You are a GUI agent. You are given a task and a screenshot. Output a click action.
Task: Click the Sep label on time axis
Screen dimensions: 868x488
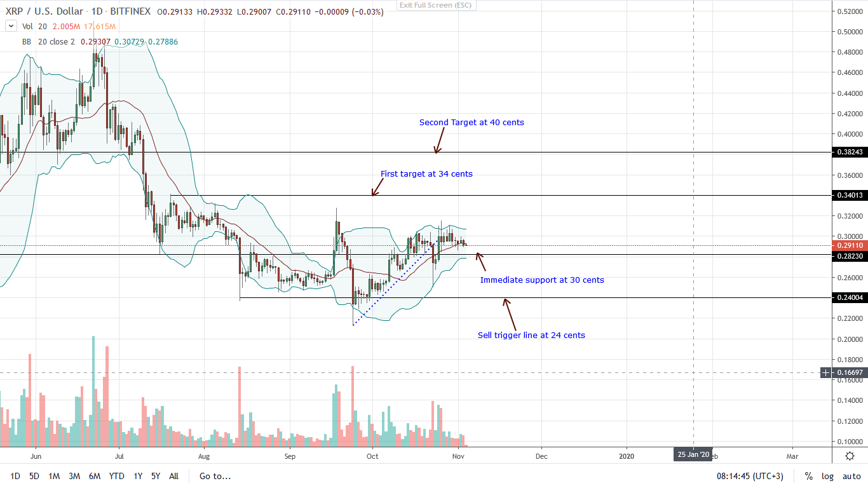[x=290, y=456]
